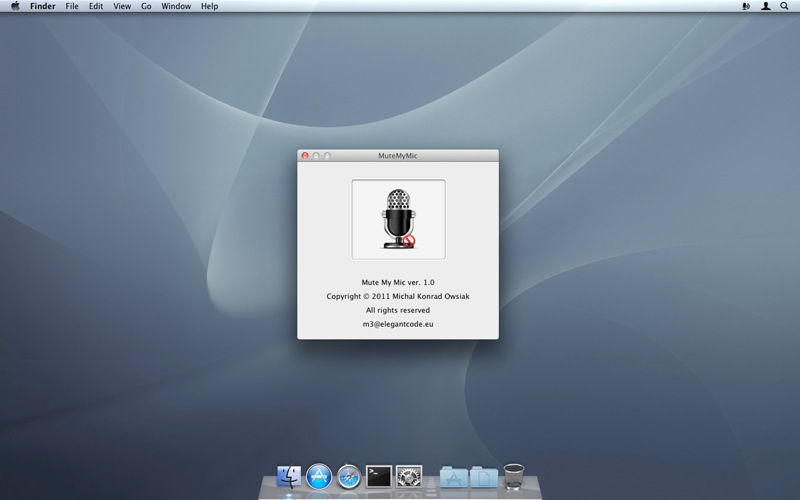
Task: Click the Copyright 2011 Michal Konrad Owsiak text
Action: click(398, 296)
